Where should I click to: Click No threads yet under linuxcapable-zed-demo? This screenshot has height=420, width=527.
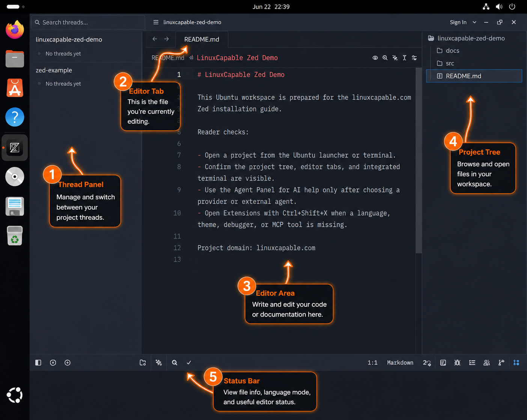coord(63,54)
